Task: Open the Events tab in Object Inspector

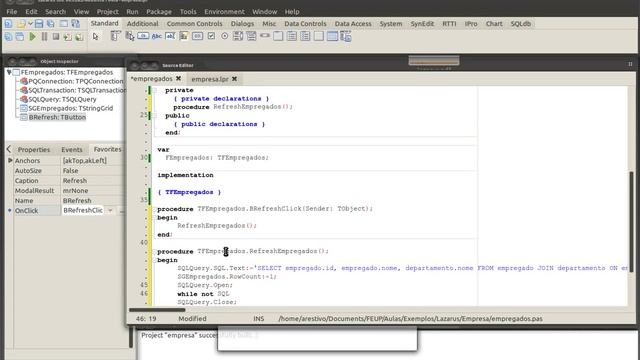Action: (72, 149)
